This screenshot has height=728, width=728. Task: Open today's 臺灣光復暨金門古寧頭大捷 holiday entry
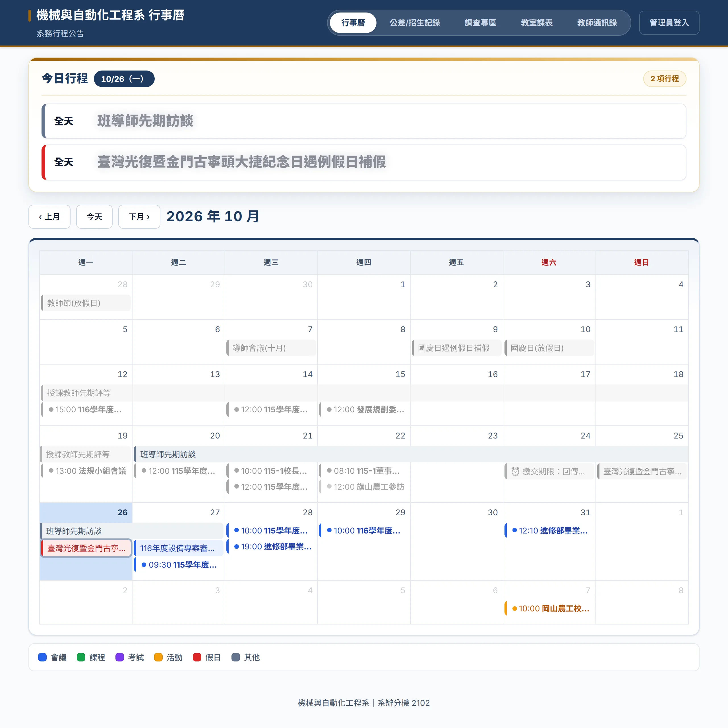[x=364, y=162]
